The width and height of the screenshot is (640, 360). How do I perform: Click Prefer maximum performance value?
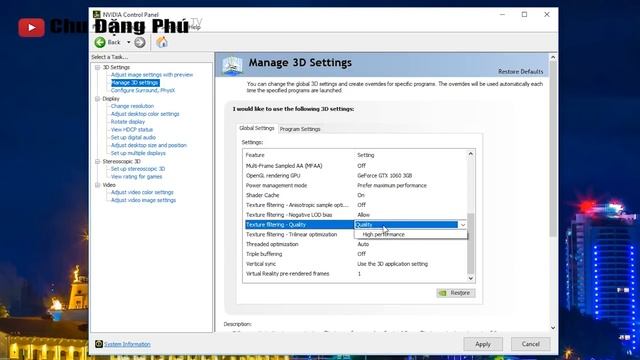tap(392, 185)
